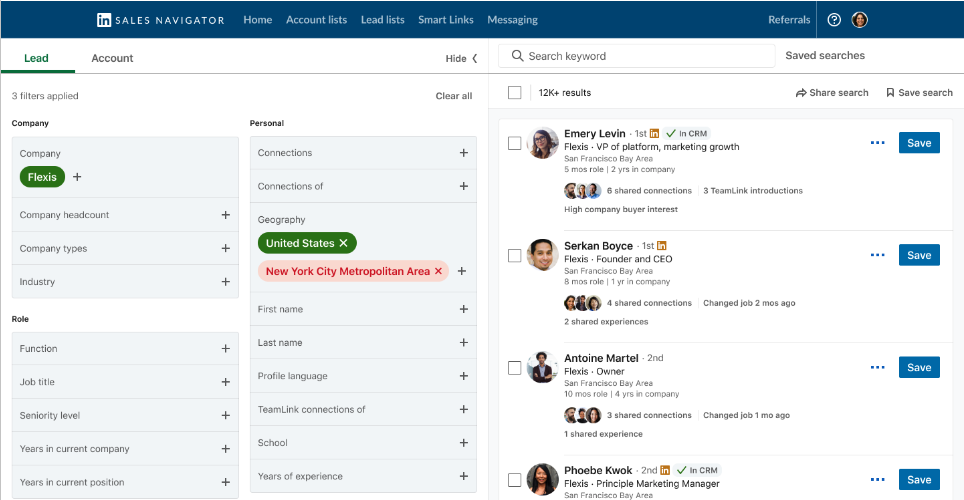Open Phoebe Kwok's profile photo
Image resolution: width=964 pixels, height=500 pixels.
point(543,480)
